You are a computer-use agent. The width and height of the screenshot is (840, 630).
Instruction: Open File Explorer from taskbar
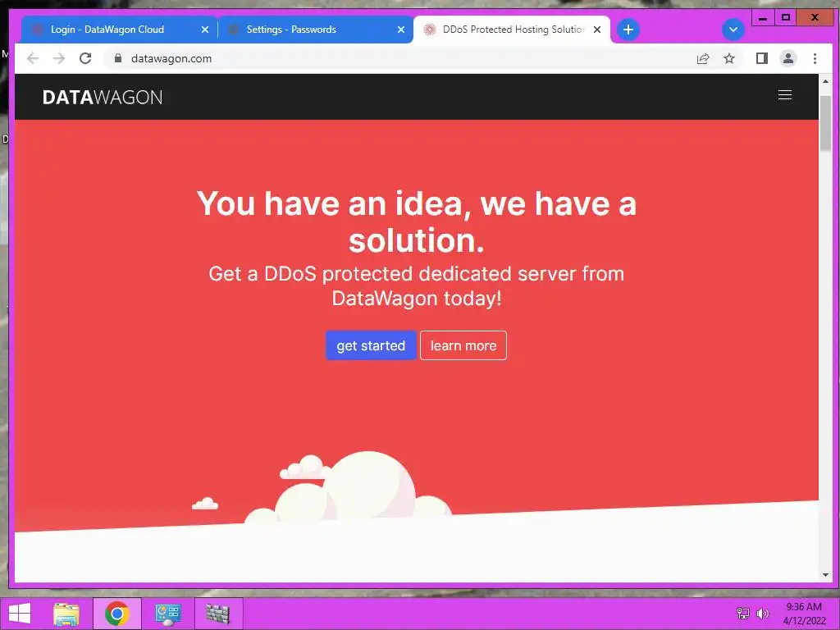click(66, 614)
